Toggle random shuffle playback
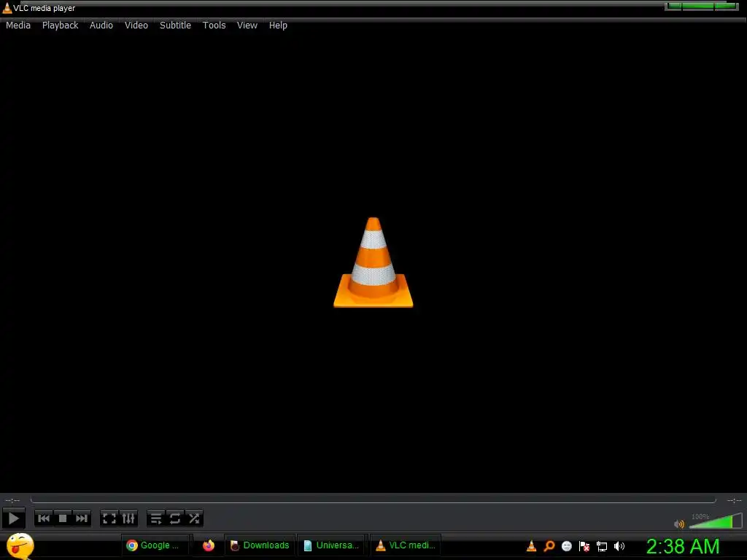747x560 pixels. tap(194, 518)
